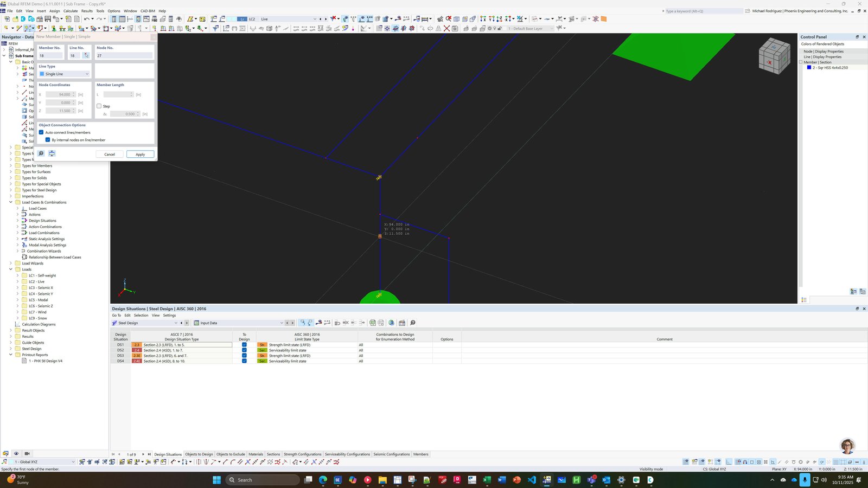
Task: Click the view X-axis direction icon
Action: pyautogui.click(x=483, y=19)
